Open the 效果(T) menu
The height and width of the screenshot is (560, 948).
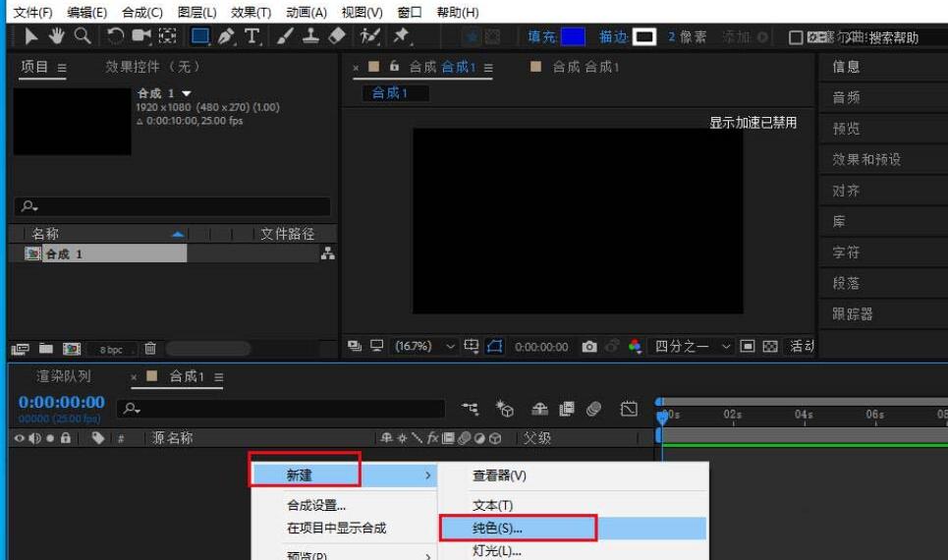coord(251,13)
